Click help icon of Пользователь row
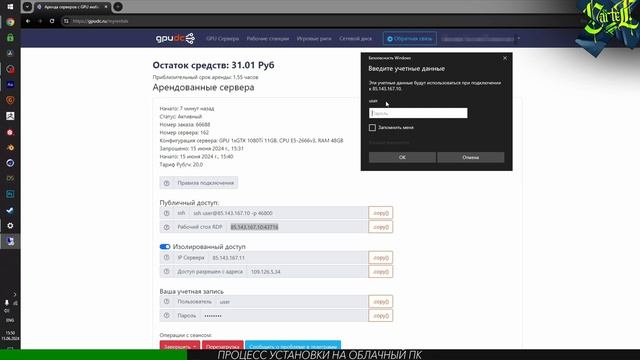The image size is (640, 360). tap(167, 302)
